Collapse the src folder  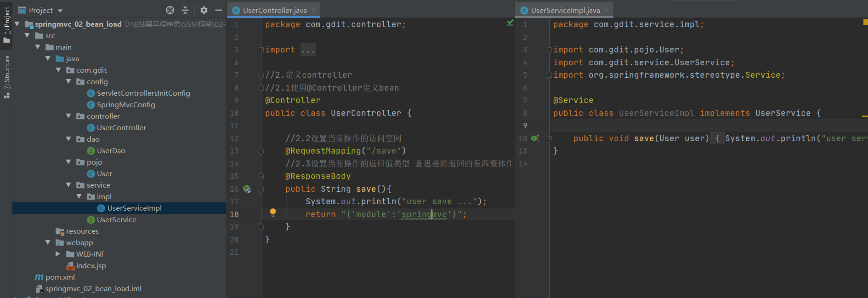click(27, 35)
